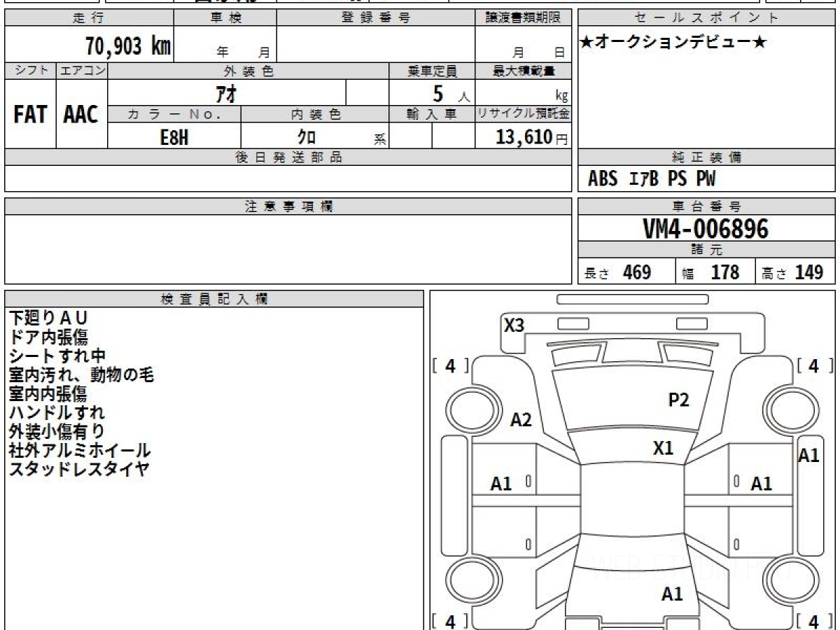Screen dimensions: 840x630
Task: Select inspector note スタッドレスタイヤ
Action: [x=78, y=469]
